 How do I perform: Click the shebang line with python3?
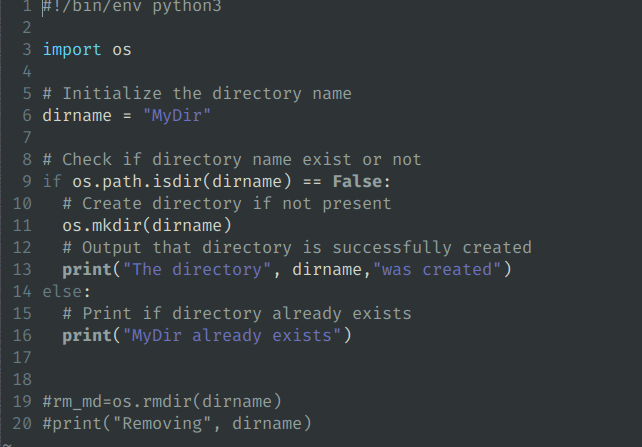click(131, 7)
